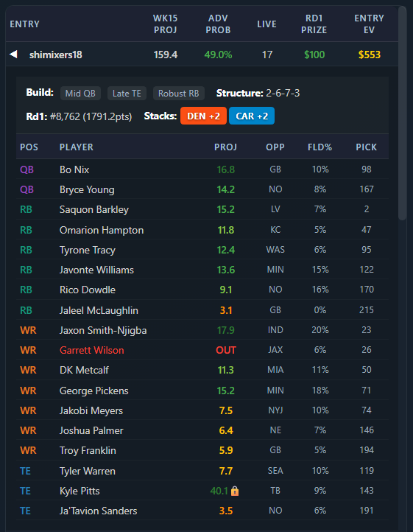Click the vertical scrollbar thumb

402,113
